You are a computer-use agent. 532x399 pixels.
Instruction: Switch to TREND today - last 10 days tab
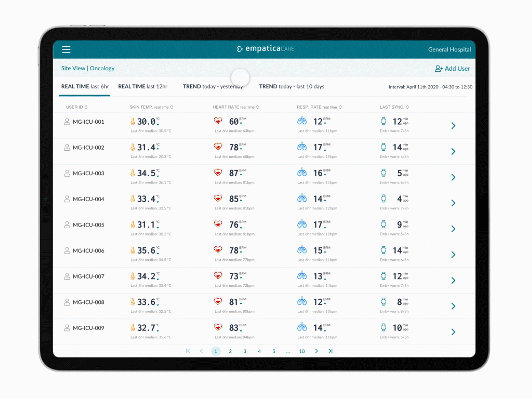[291, 87]
